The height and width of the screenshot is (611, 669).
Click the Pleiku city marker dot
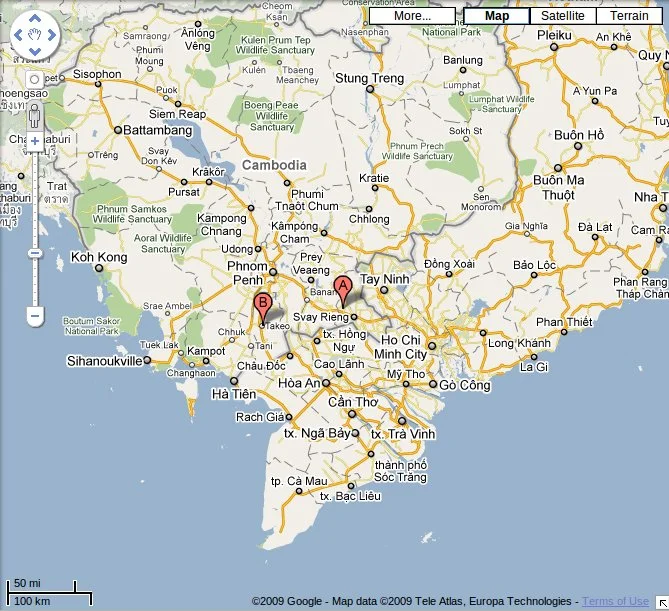click(x=554, y=47)
